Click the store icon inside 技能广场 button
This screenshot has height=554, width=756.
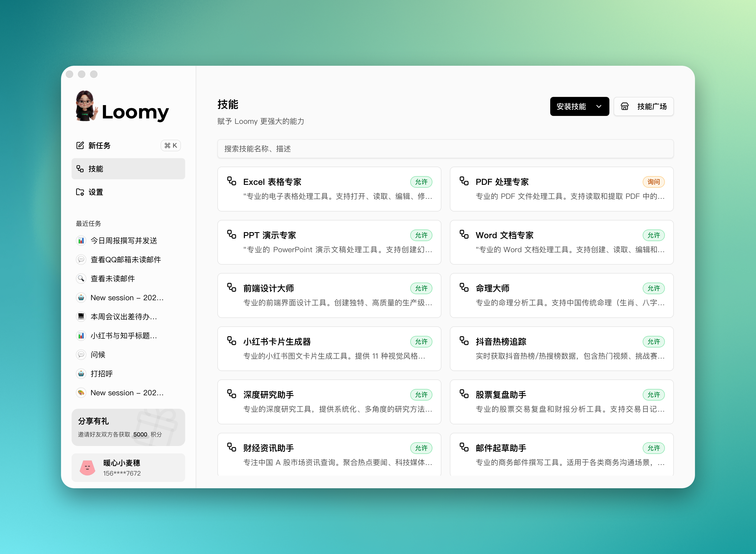(624, 106)
